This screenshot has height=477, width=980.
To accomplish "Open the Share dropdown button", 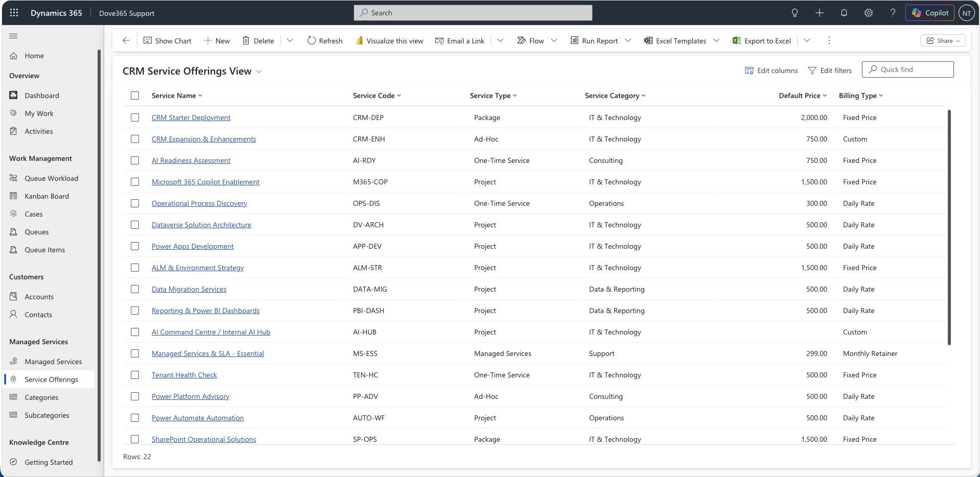I will coord(943,41).
